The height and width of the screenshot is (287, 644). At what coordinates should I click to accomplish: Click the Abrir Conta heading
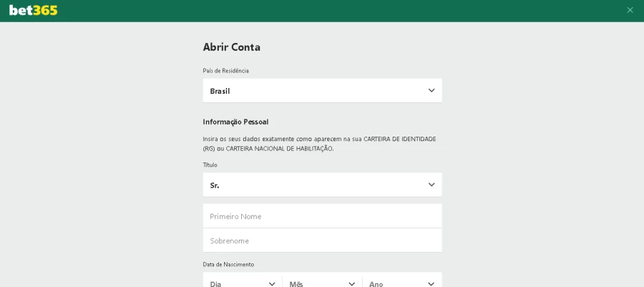pyautogui.click(x=231, y=47)
